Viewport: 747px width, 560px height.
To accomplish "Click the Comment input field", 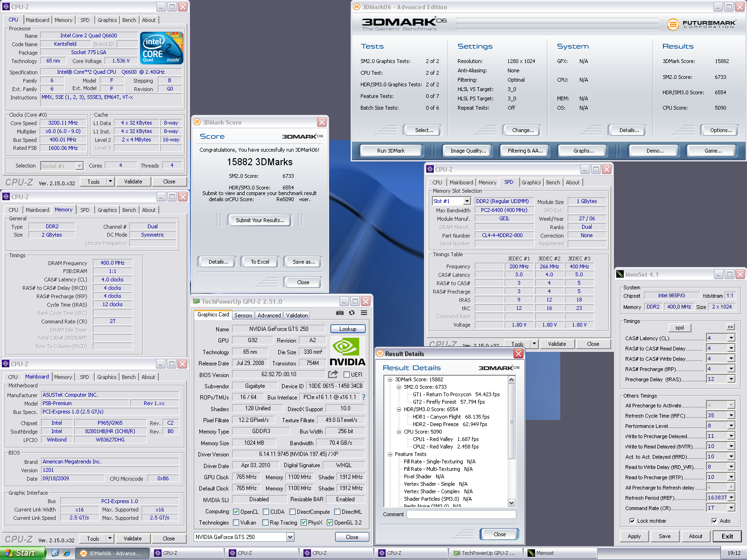I will coord(461,514).
